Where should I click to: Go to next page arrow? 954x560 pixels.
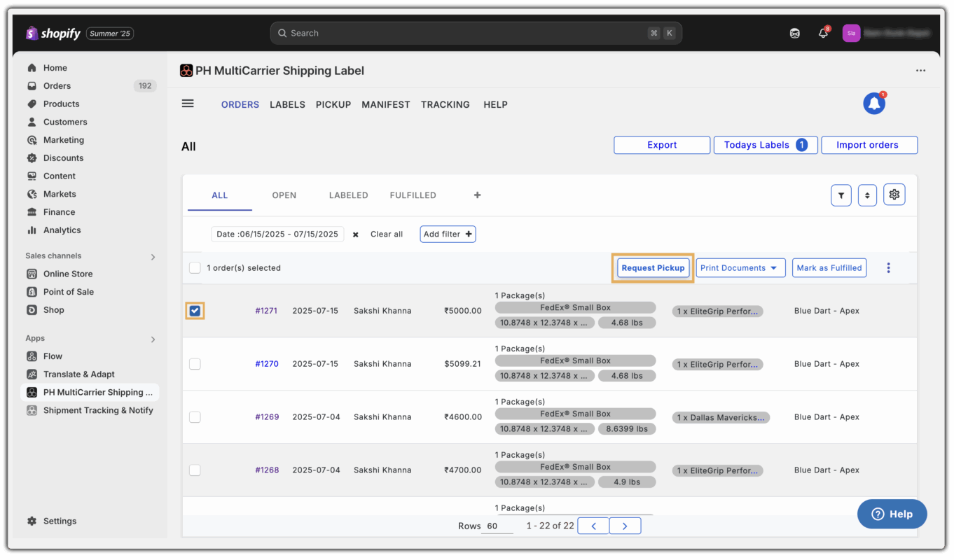point(625,526)
